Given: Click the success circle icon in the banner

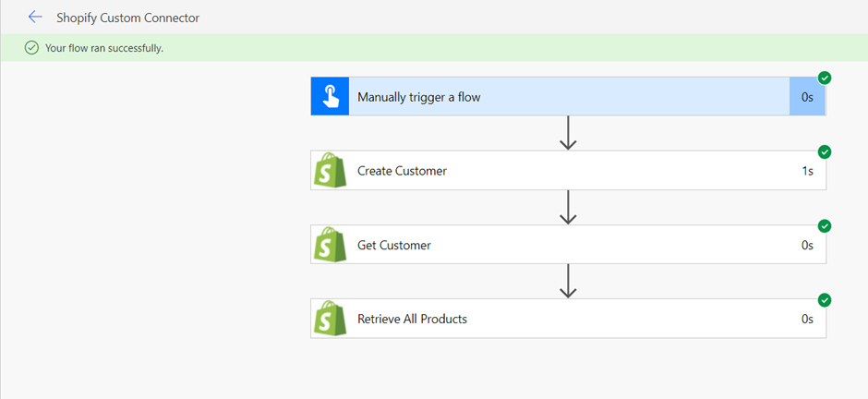Looking at the screenshot, I should tap(31, 48).
